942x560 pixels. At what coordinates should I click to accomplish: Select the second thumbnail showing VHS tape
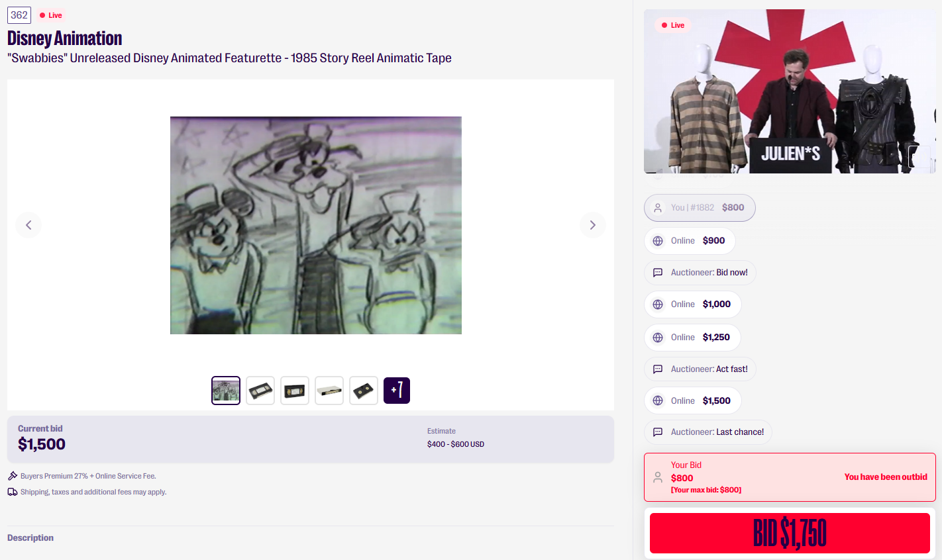[260, 391]
